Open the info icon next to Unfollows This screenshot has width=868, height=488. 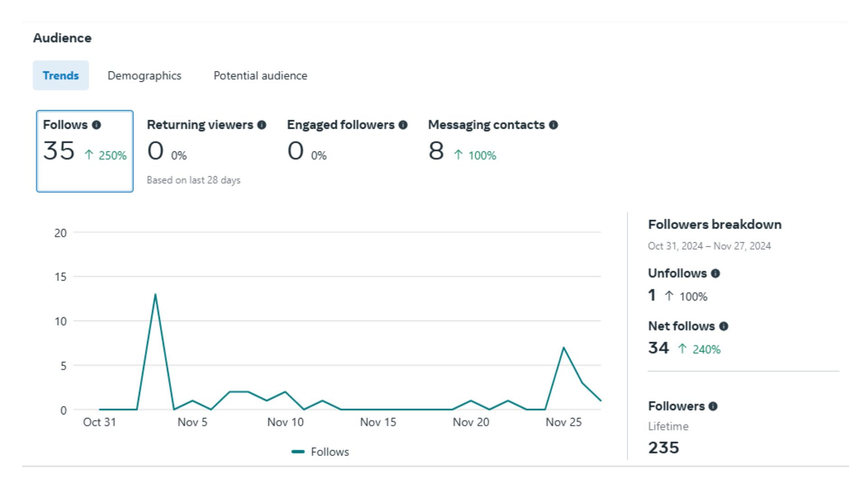tap(715, 273)
